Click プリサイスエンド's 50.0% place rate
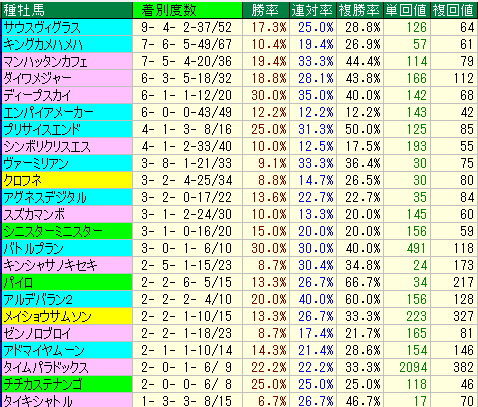The height and width of the screenshot is (407, 478). 363,129
